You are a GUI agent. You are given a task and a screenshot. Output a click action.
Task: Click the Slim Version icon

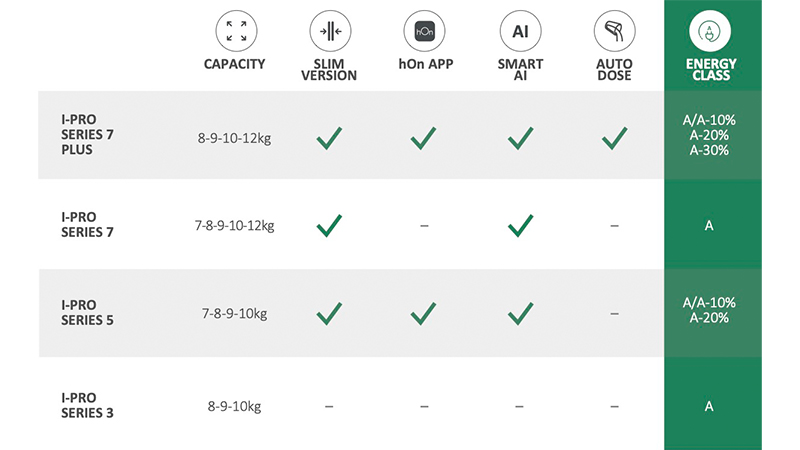click(x=329, y=30)
